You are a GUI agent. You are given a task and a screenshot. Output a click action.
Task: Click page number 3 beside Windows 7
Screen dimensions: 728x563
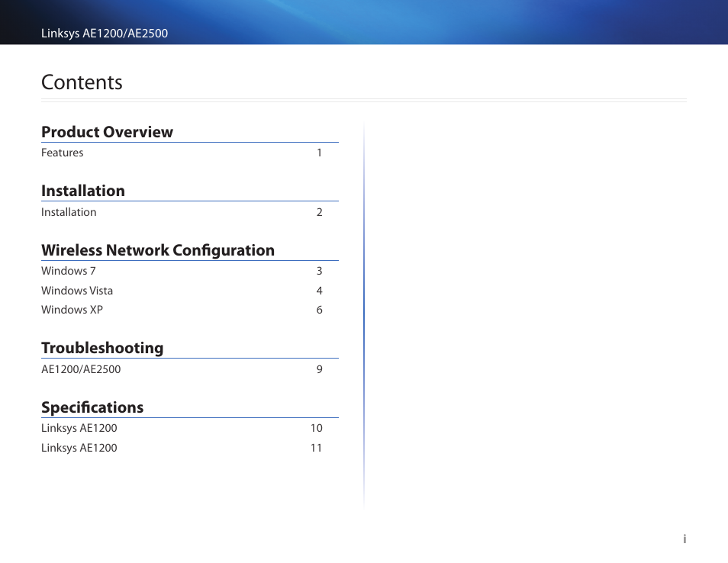coord(320,271)
